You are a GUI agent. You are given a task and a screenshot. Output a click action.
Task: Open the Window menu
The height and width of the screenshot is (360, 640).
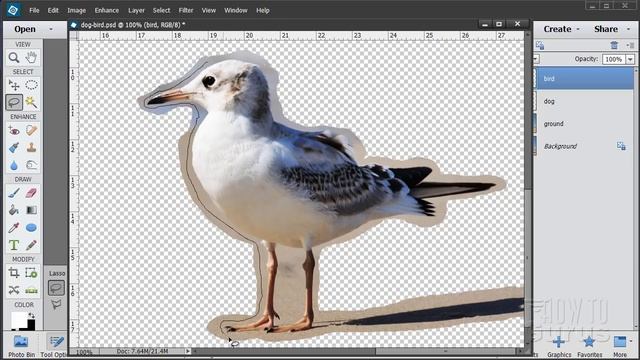236,11
